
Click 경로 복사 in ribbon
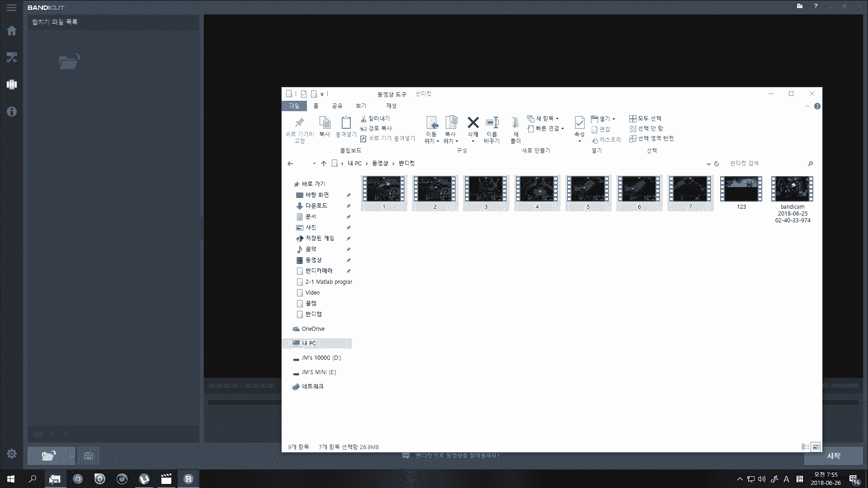(x=376, y=128)
